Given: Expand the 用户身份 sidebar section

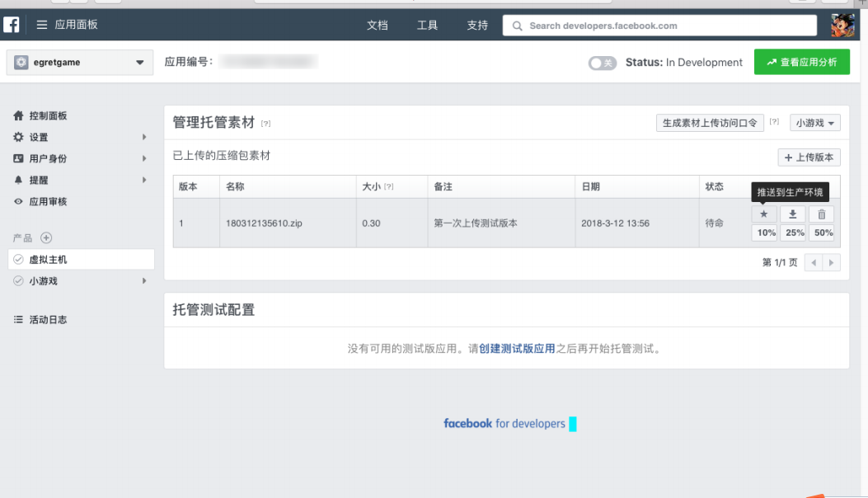Looking at the screenshot, I should coord(17,158).
